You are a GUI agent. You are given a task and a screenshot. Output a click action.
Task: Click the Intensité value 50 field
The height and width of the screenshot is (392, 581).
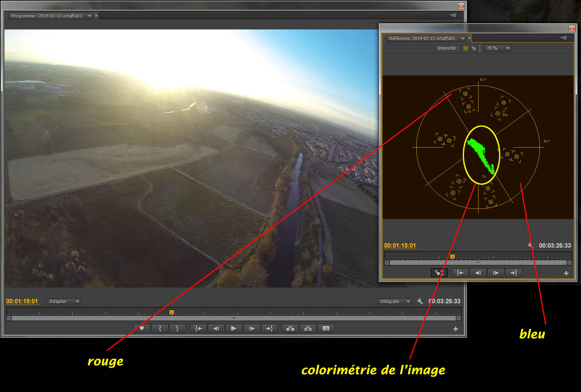tap(466, 48)
